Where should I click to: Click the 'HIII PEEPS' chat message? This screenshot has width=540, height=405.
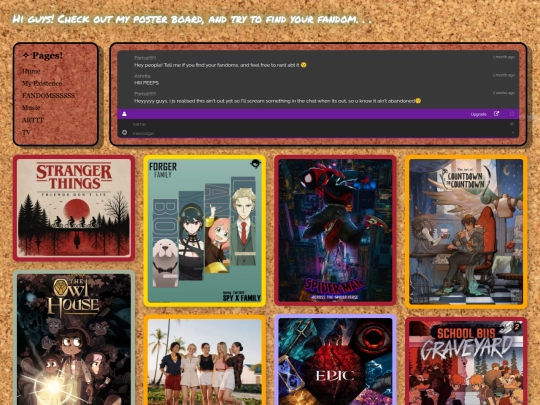146,83
